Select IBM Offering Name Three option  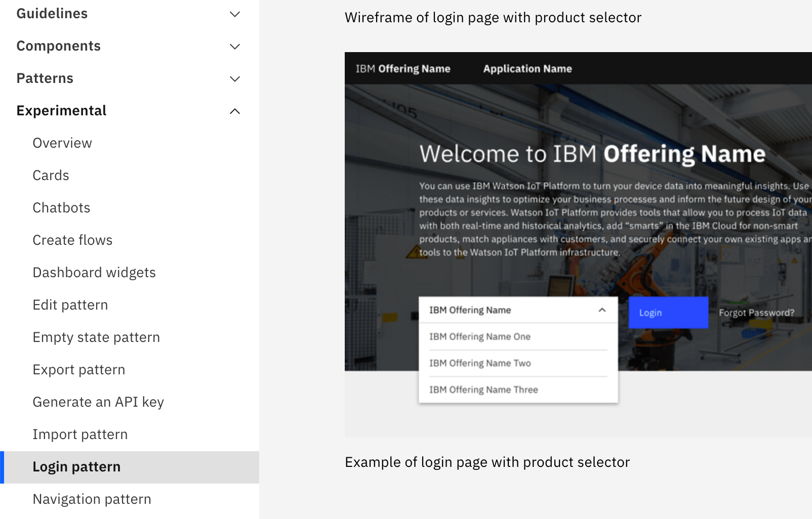pyautogui.click(x=483, y=390)
